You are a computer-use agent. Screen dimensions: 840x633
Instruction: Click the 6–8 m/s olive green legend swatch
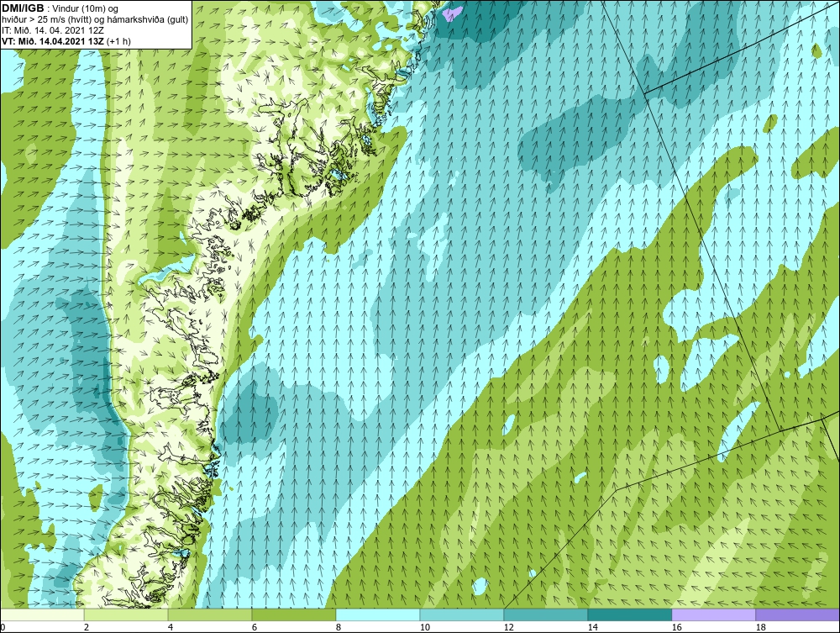click(293, 615)
